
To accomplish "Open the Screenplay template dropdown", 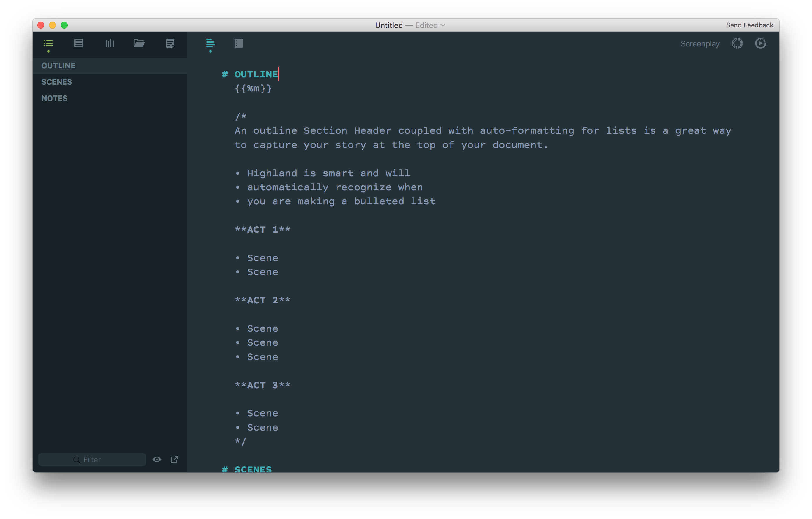I will [700, 44].
